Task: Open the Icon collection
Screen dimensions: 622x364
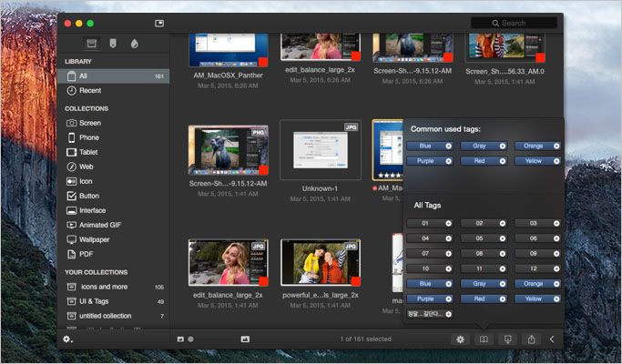Action: coord(114,181)
